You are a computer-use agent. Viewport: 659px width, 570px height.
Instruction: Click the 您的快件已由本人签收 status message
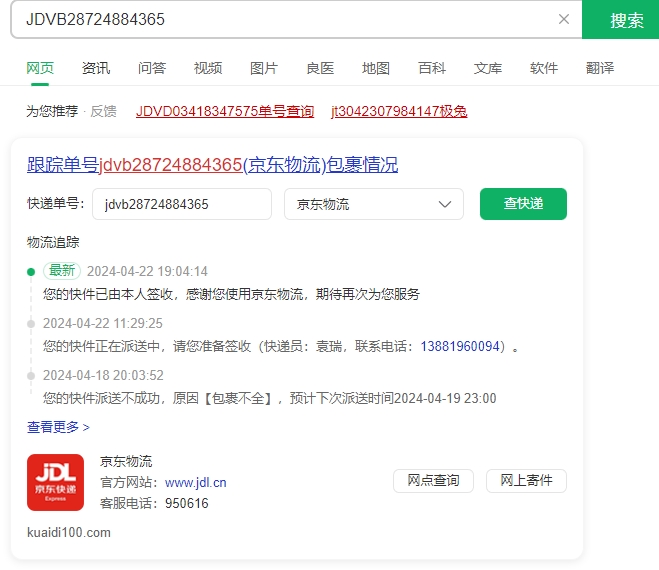pos(231,294)
